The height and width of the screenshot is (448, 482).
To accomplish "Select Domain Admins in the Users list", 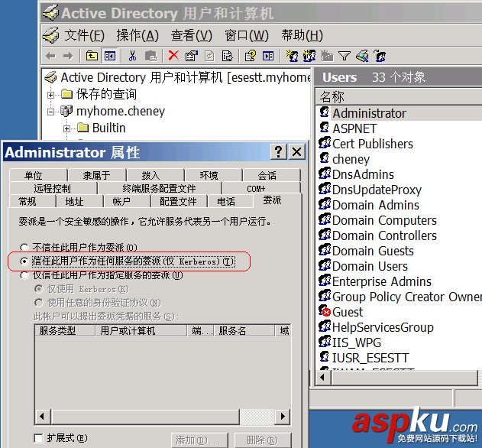I will 375,205.
